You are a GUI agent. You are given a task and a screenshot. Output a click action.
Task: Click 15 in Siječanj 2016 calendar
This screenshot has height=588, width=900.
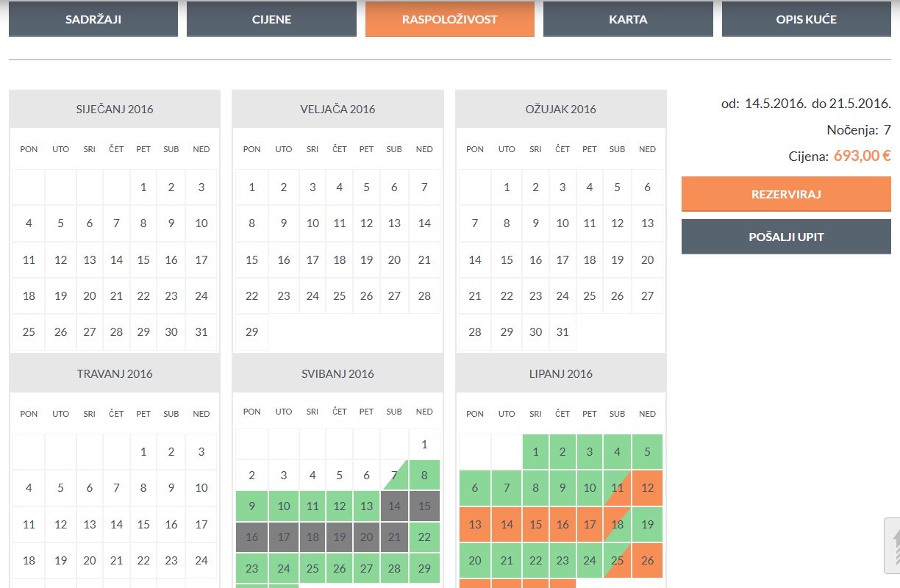coord(143,259)
